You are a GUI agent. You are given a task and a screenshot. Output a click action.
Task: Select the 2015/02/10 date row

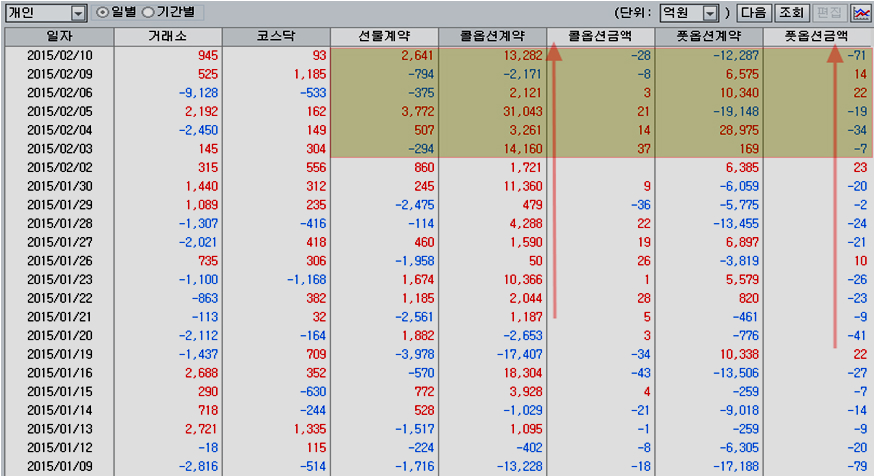point(59,55)
